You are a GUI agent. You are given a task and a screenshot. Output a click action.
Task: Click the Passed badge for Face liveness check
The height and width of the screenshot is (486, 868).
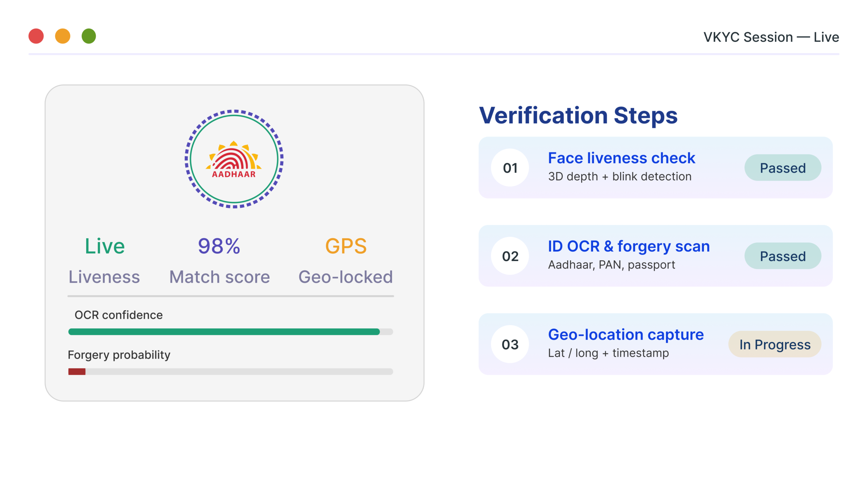[x=783, y=168]
